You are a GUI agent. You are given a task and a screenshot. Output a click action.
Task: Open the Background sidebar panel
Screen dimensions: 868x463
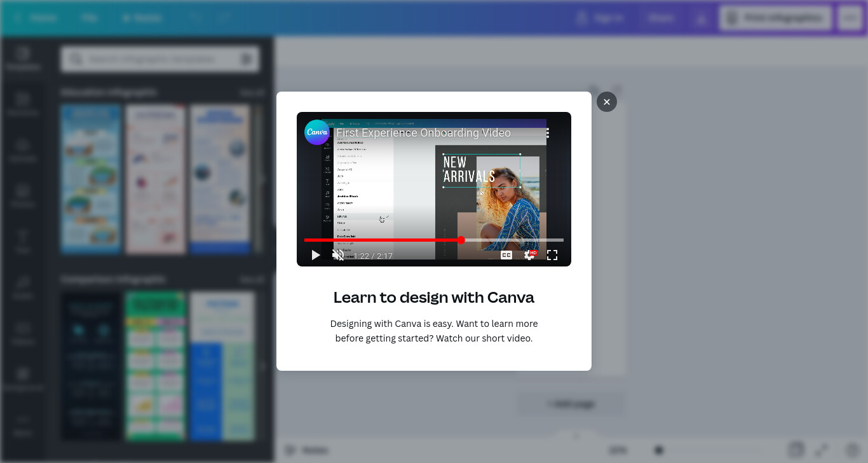point(23,379)
